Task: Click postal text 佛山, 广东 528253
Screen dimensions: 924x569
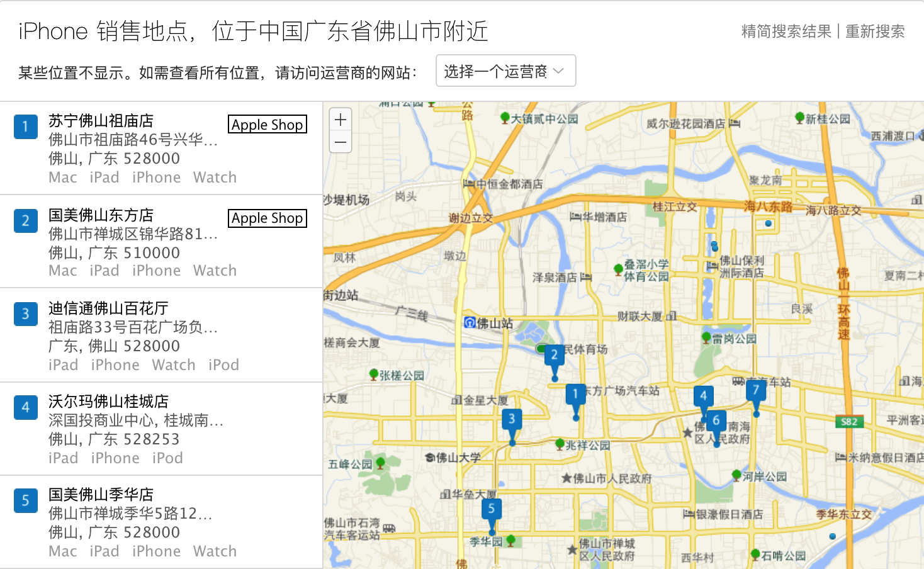Action: [115, 439]
